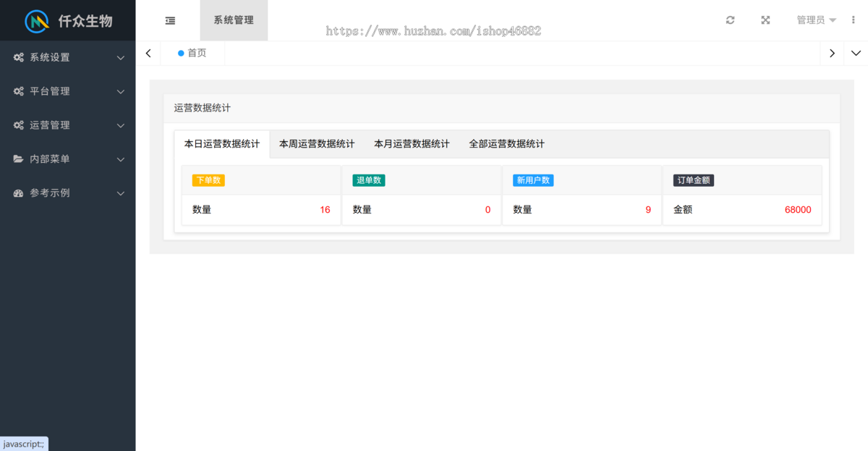Click the yellow 下单数 badge

click(208, 180)
